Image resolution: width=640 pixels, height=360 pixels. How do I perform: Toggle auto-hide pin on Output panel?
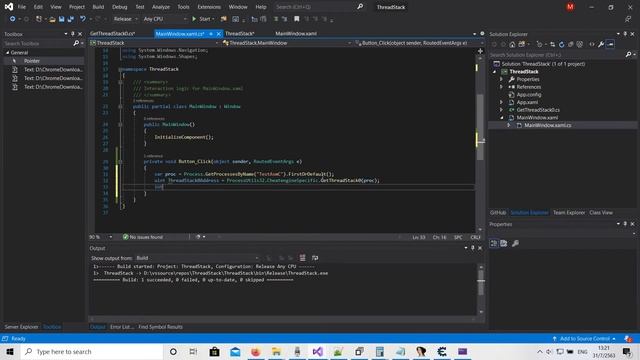473,248
